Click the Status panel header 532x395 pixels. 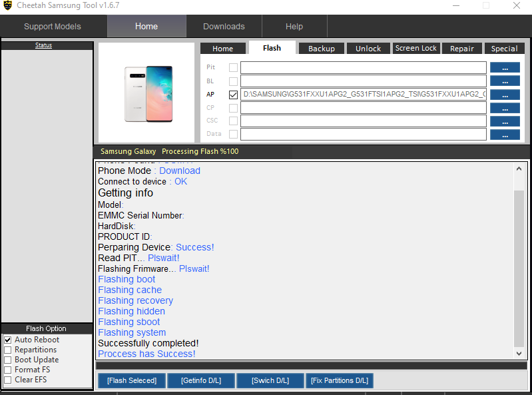tap(47, 45)
